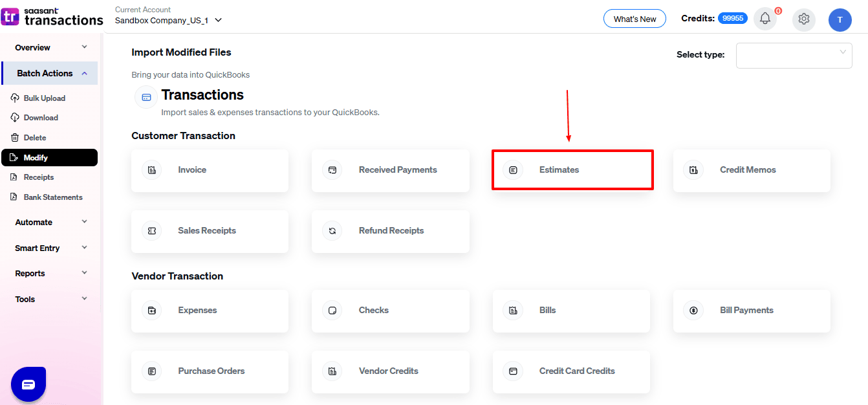
Task: Click the Bill Payments card icon
Action: pyautogui.click(x=693, y=311)
